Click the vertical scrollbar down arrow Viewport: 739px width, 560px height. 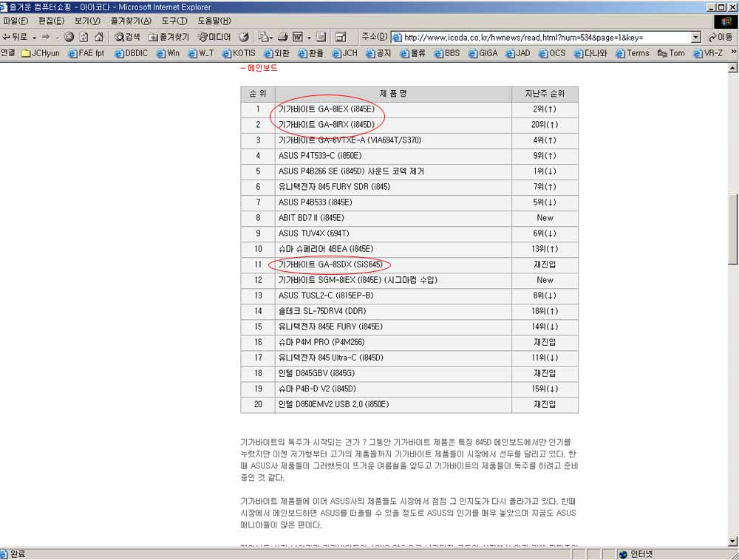(733, 541)
